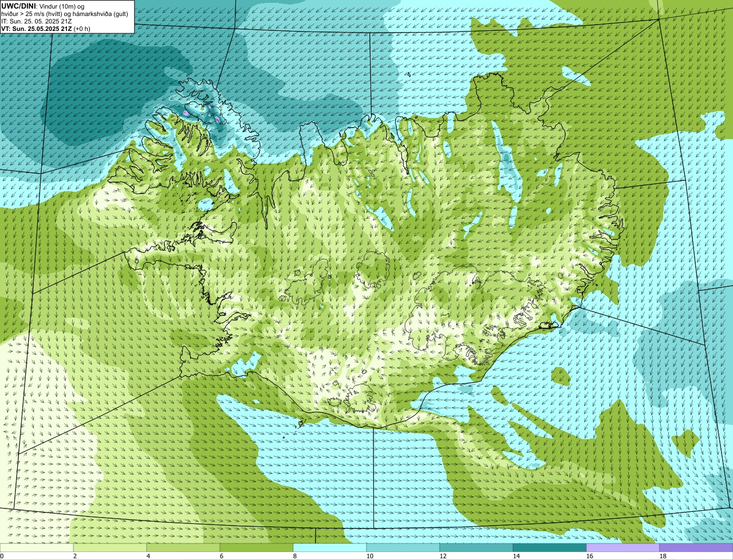Click the 12–14 m/s teal legend swatch
Screen dimensions: 733x560
pyautogui.click(x=476, y=547)
